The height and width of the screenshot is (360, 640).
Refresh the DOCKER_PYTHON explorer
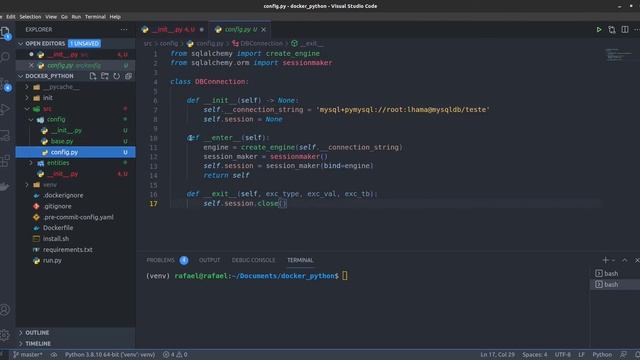[116, 76]
